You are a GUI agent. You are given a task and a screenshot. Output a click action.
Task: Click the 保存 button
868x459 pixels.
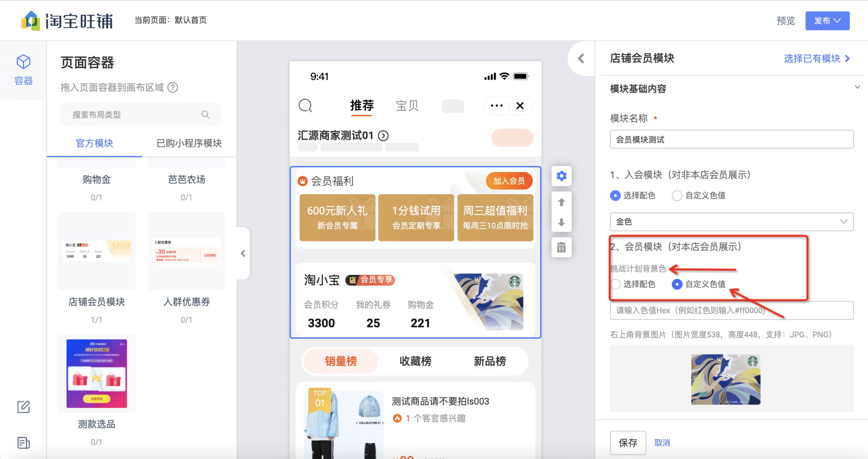click(628, 442)
